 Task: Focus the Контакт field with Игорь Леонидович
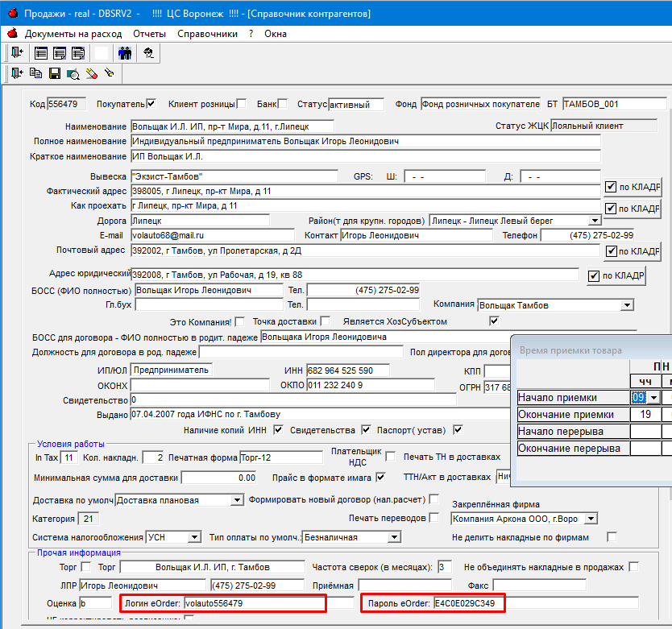click(417, 235)
